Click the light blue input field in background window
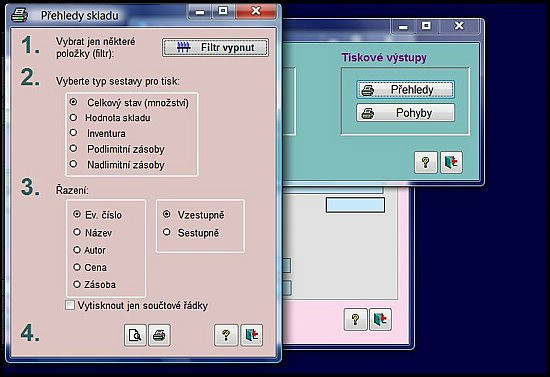This screenshot has width=550, height=377. (x=355, y=205)
